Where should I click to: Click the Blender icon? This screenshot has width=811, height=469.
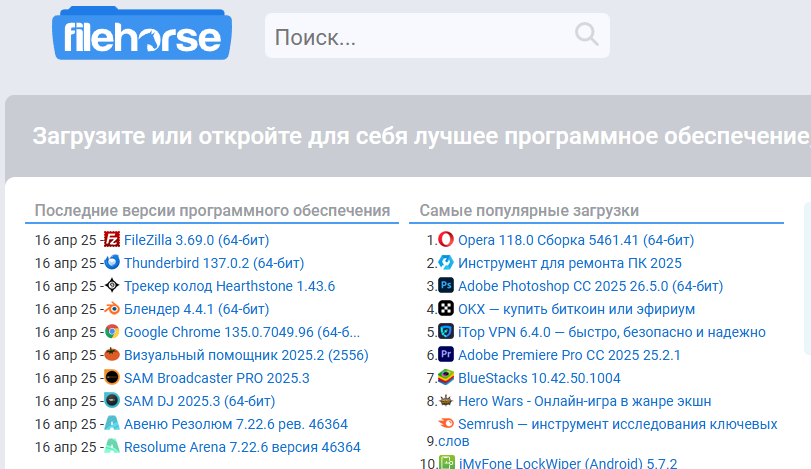point(112,309)
